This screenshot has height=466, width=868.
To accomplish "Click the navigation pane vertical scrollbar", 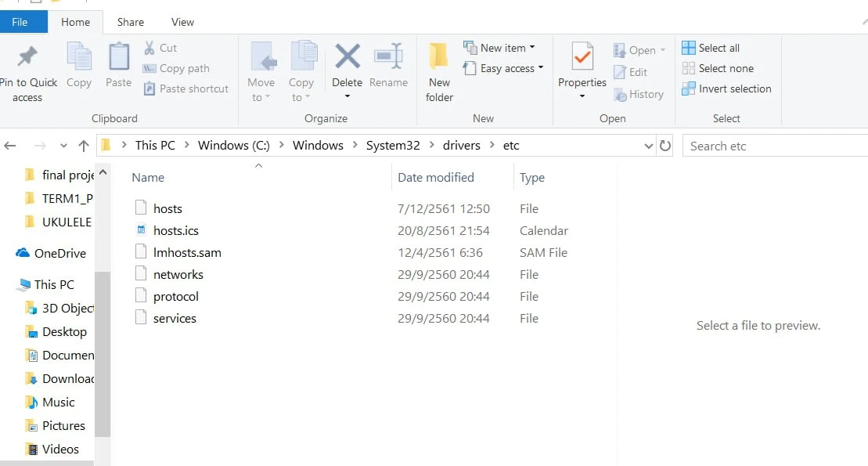I will tap(103, 353).
